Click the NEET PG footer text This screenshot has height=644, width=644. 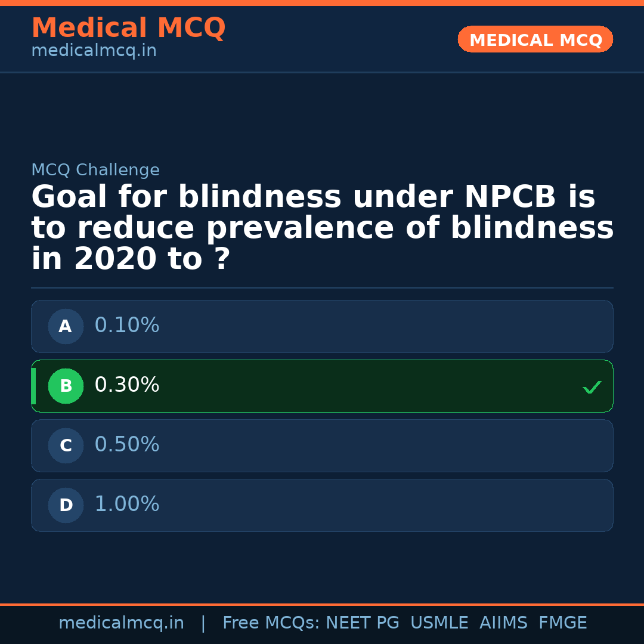pyautogui.click(x=363, y=623)
